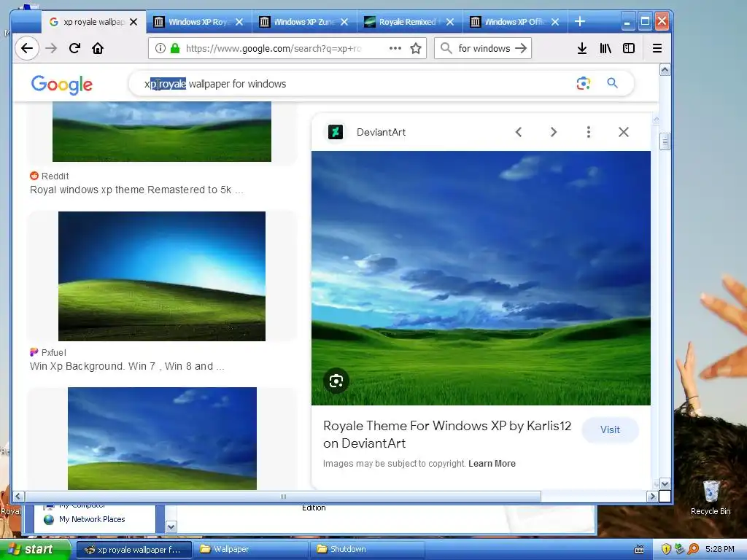This screenshot has width=747, height=560.
Task: Click the Lens icon on preview image
Action: [336, 381]
